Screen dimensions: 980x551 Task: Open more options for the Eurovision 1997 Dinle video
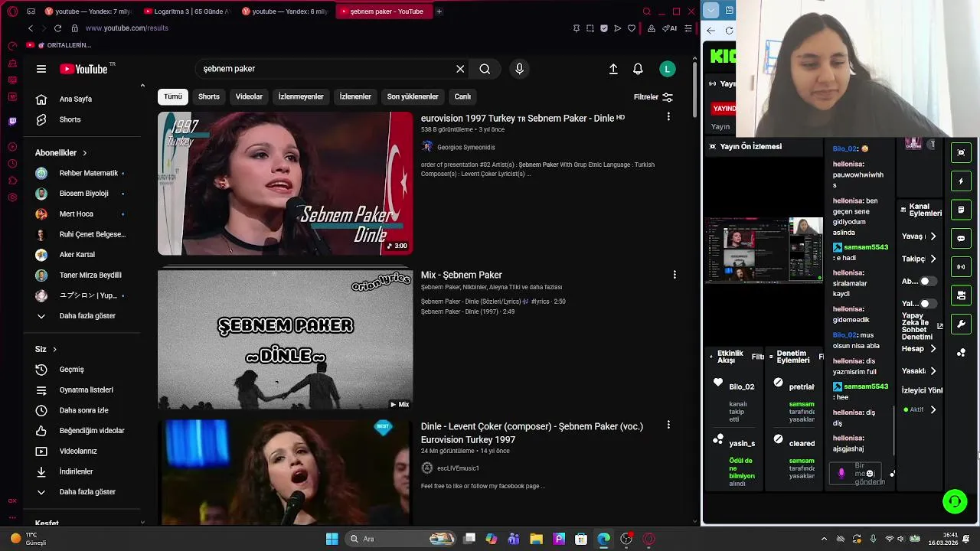668,116
